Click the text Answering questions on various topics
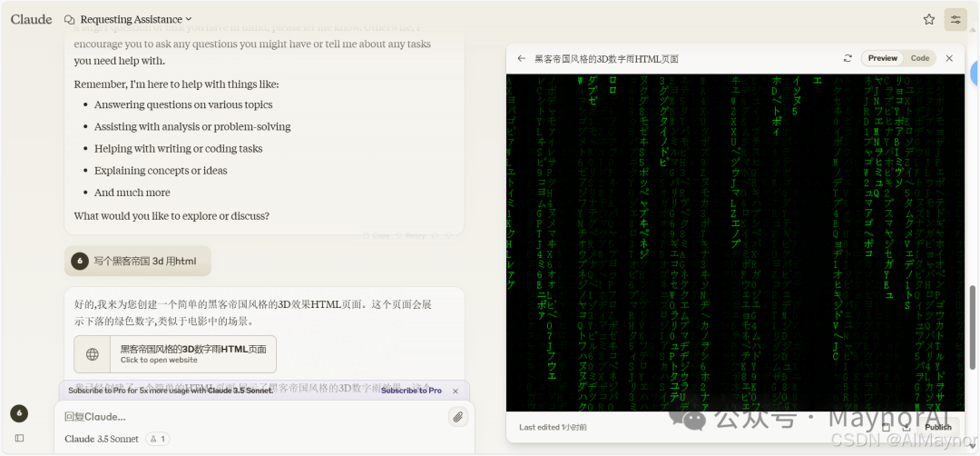980x456 pixels. pos(183,104)
